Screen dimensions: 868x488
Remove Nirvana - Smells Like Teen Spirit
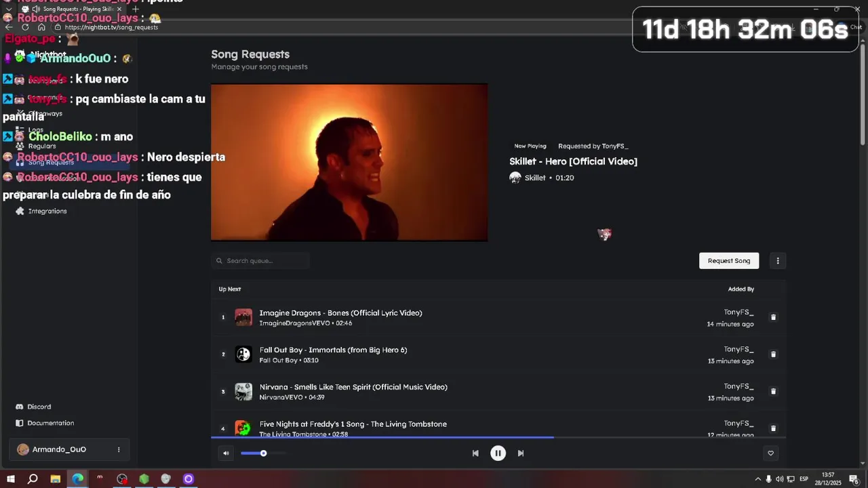click(773, 391)
